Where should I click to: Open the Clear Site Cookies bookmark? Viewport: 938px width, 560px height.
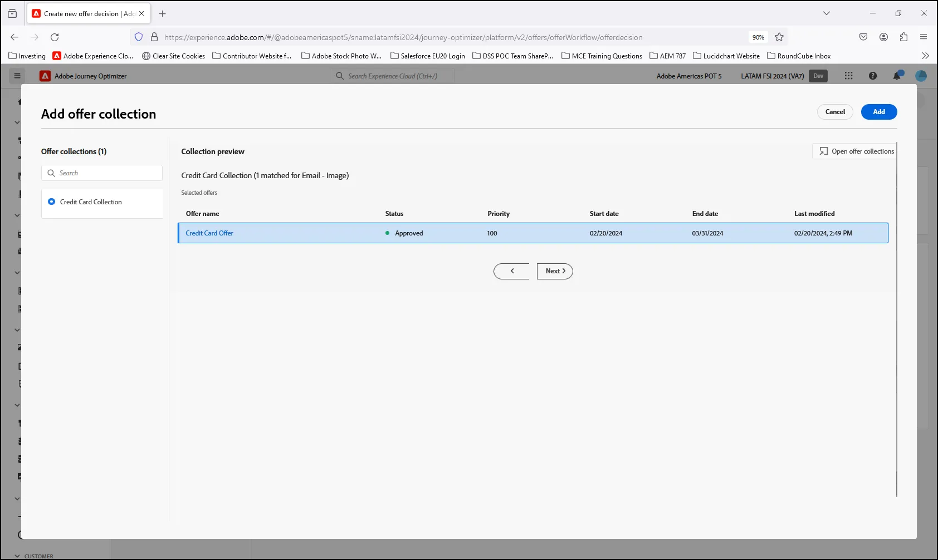174,56
